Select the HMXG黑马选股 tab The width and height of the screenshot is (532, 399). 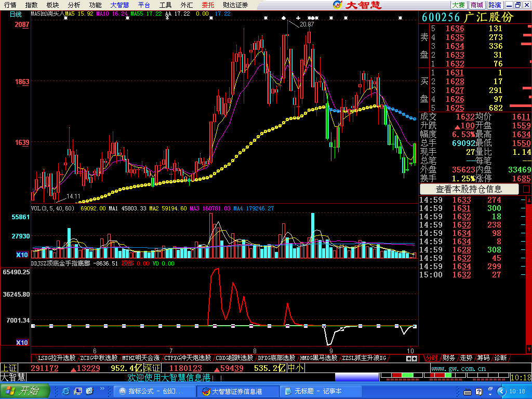click(x=318, y=358)
